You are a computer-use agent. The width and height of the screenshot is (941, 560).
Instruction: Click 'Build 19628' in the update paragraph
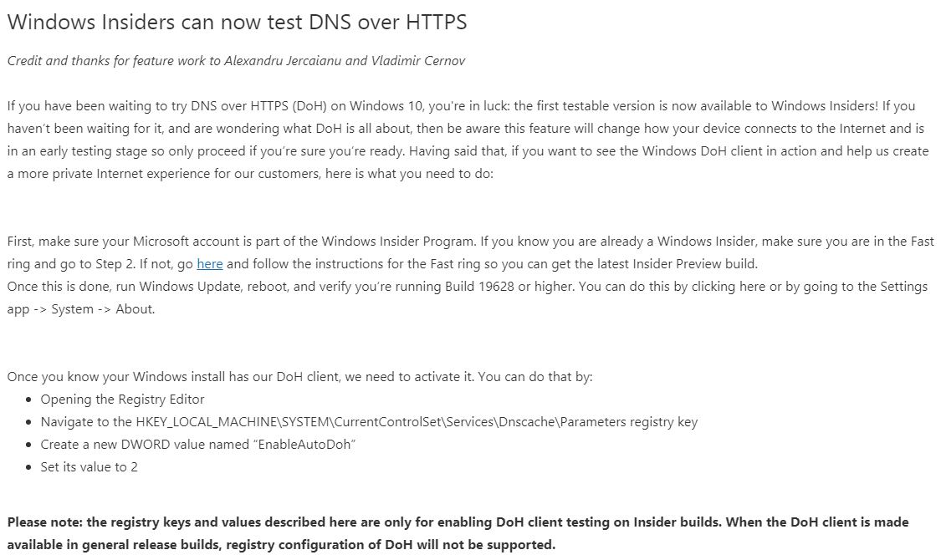[x=479, y=287]
